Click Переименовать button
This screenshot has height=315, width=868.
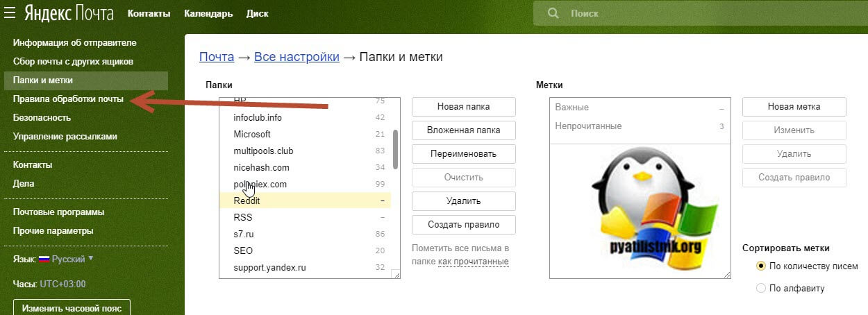tap(464, 154)
